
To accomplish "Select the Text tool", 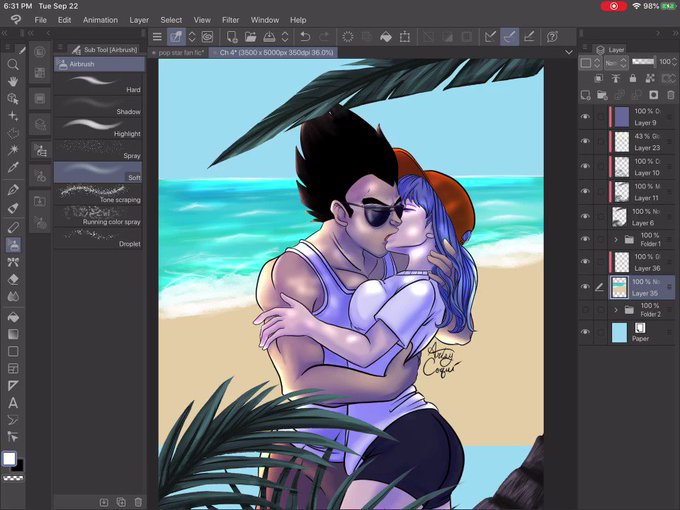I will click(13, 403).
